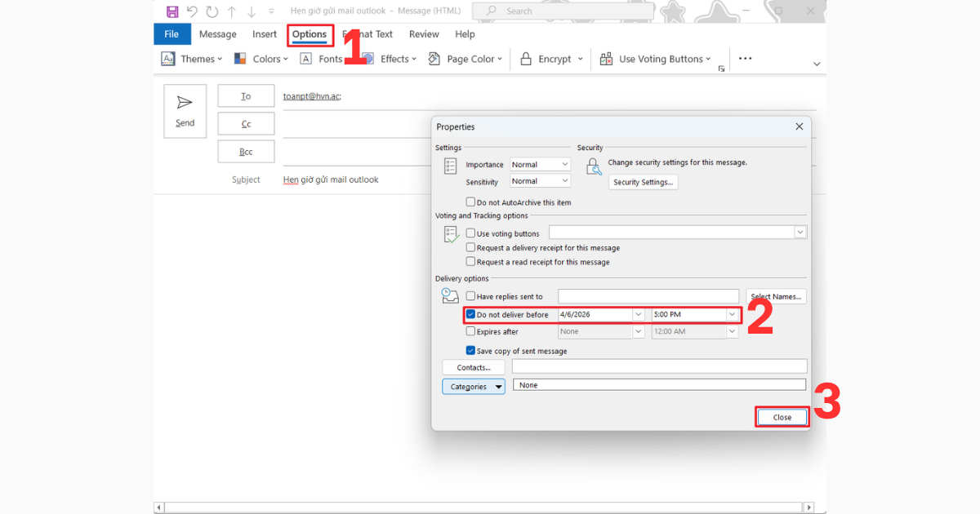The width and height of the screenshot is (980, 514).
Task: Click the Settings section list icon
Action: tap(451, 167)
